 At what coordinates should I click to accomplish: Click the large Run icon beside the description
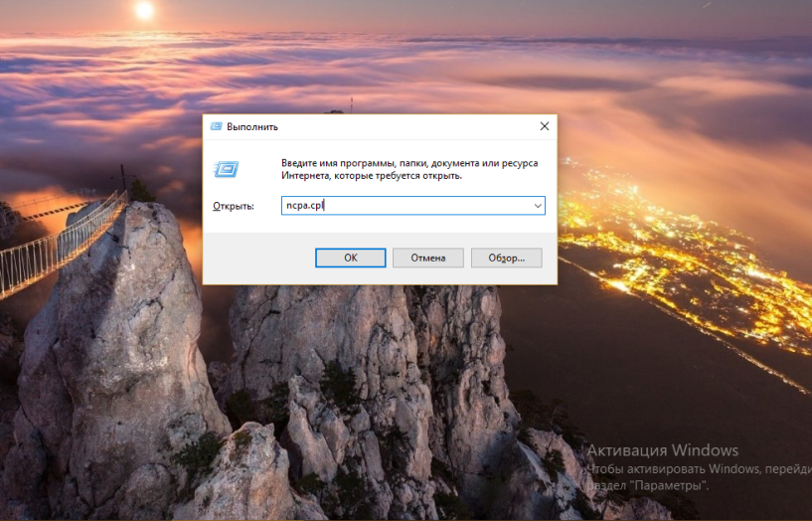(227, 169)
